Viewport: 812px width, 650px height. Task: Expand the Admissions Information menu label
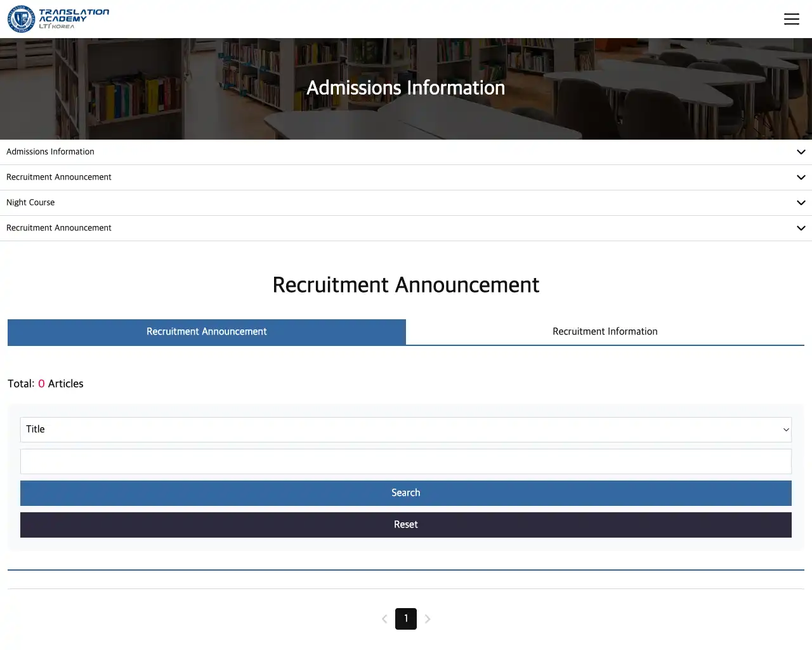point(50,152)
